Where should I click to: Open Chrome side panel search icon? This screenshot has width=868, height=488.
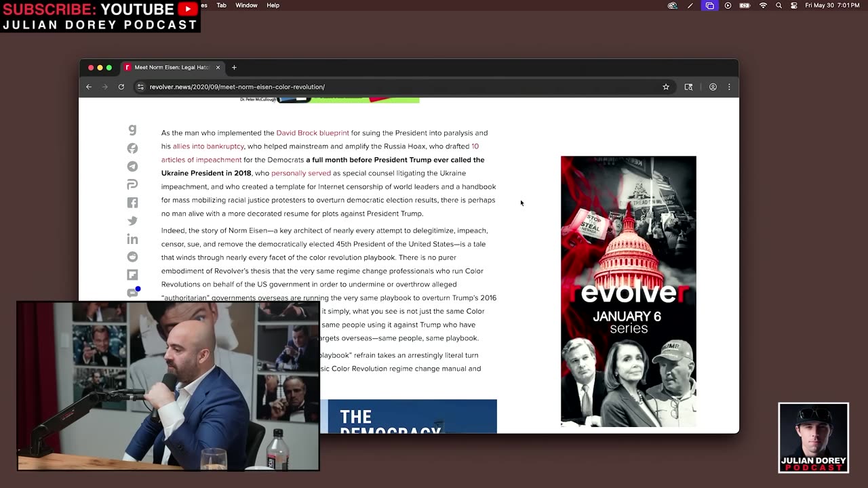[x=688, y=87]
